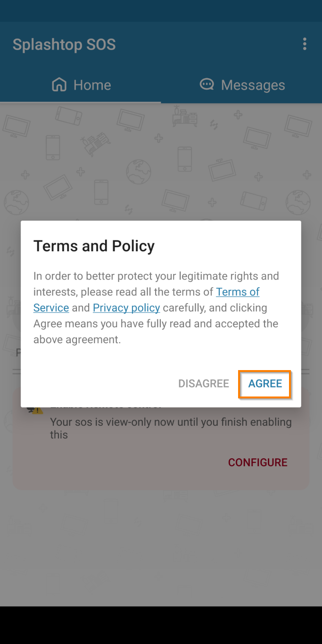Select the Home tab
The width and height of the screenshot is (322, 644).
point(81,84)
